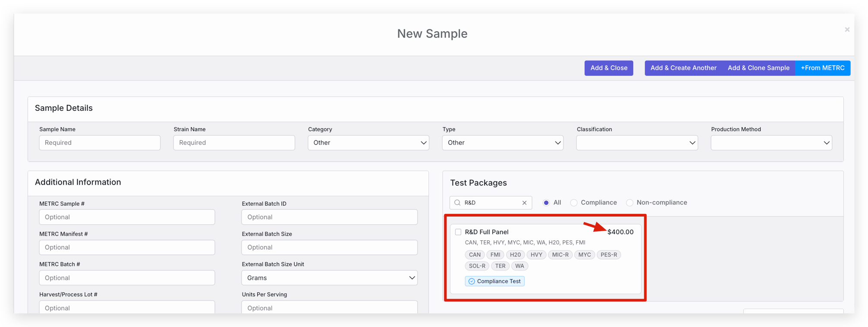The width and height of the screenshot is (868, 327).
Task: Click the CAN test tag
Action: coord(475,255)
